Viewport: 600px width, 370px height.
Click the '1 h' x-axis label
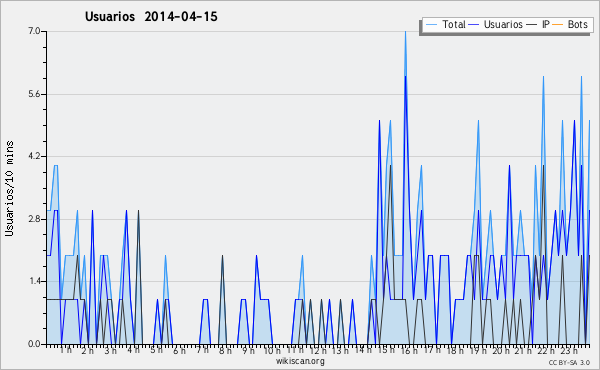pyautogui.click(x=66, y=350)
